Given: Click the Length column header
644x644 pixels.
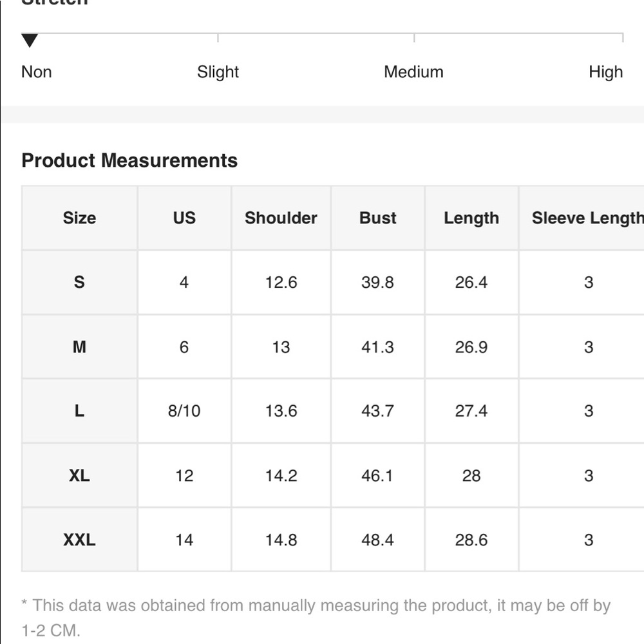Looking at the screenshot, I should coord(471,218).
